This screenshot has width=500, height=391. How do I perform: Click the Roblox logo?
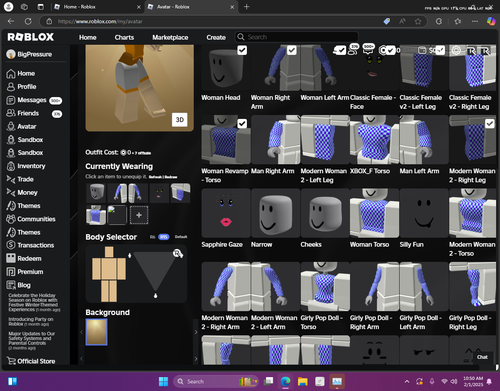click(31, 37)
